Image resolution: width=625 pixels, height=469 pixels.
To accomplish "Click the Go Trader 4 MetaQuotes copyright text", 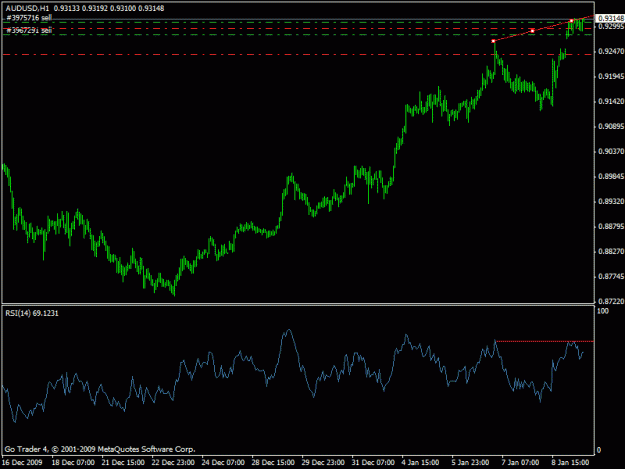I will point(100,449).
